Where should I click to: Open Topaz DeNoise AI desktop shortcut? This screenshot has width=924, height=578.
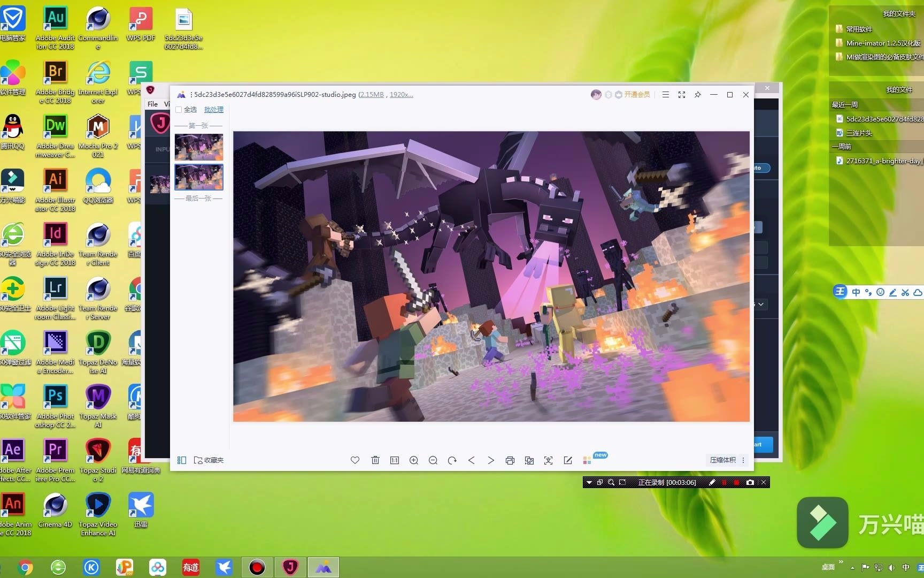(x=98, y=352)
